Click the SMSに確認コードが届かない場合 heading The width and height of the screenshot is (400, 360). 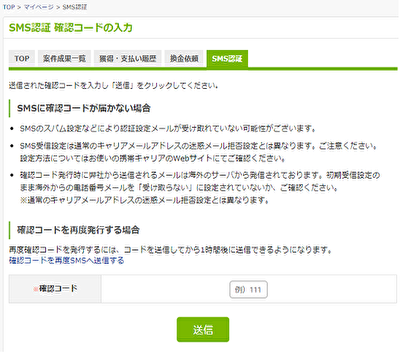click(x=84, y=108)
